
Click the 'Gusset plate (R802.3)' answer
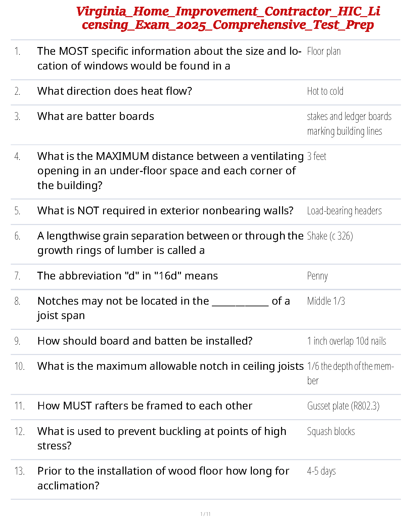[x=343, y=406]
